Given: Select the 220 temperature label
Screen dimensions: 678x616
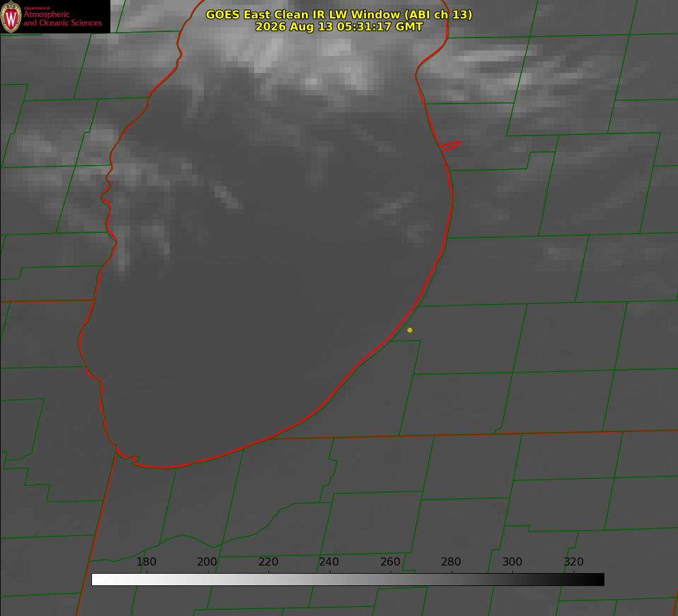Looking at the screenshot, I should pos(268,561).
